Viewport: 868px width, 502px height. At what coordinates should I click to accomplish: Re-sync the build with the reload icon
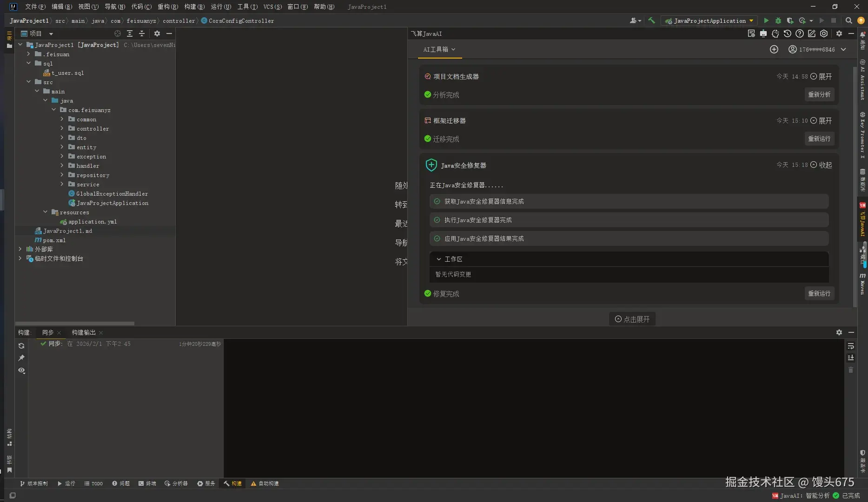tap(21, 346)
